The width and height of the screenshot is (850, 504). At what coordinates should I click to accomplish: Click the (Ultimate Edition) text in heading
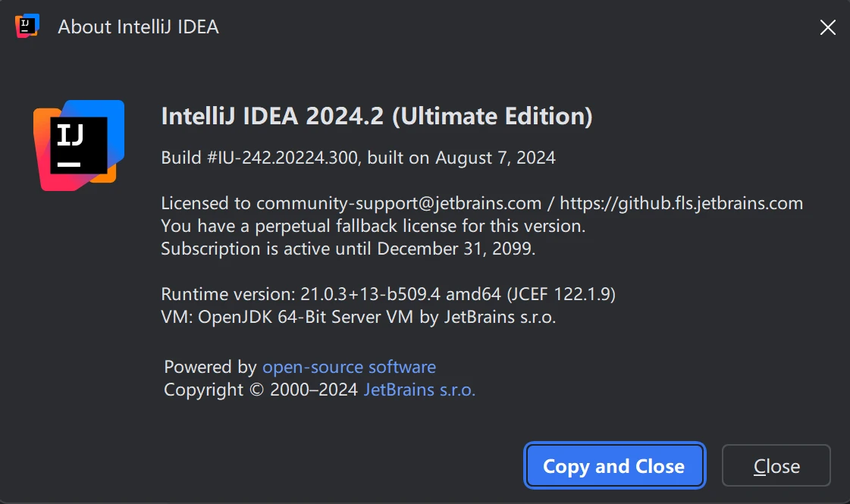click(x=492, y=117)
